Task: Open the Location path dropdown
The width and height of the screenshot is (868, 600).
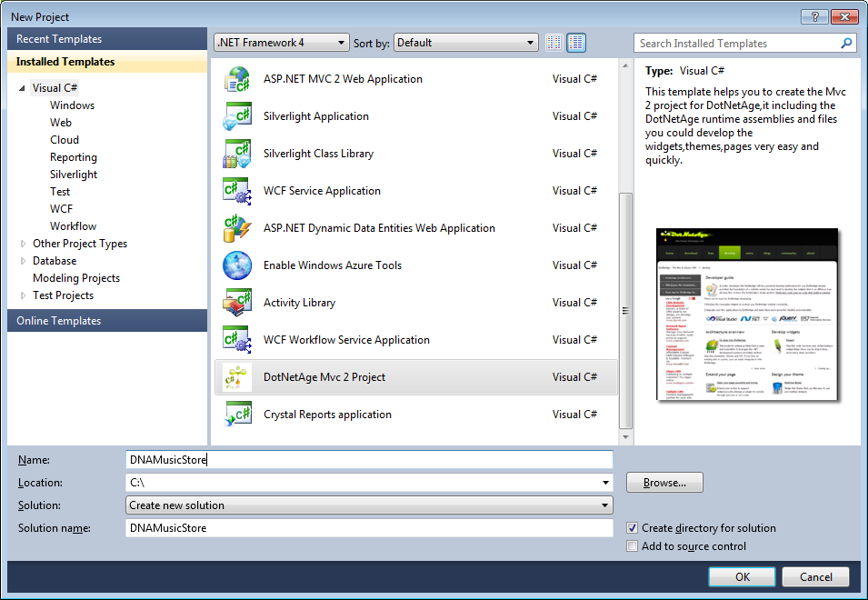Action: tap(605, 483)
